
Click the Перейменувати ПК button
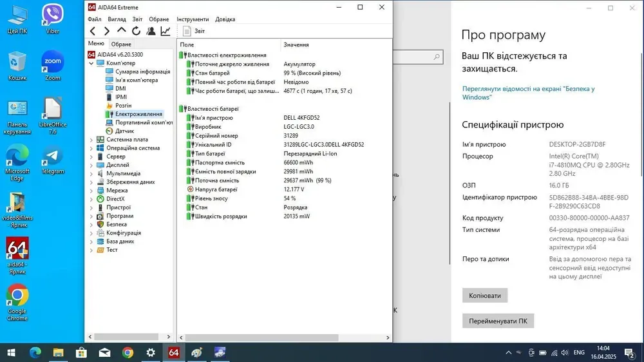click(x=498, y=321)
